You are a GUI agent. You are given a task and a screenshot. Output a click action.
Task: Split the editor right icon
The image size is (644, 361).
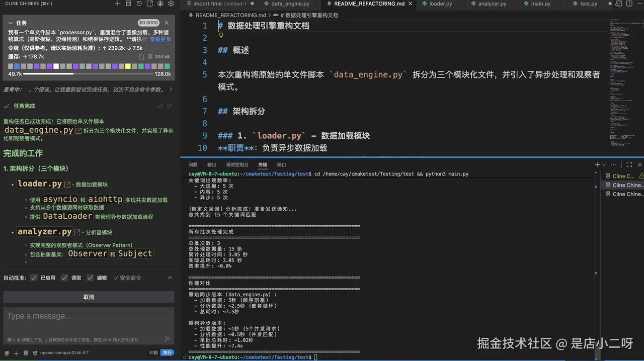pos(629,4)
